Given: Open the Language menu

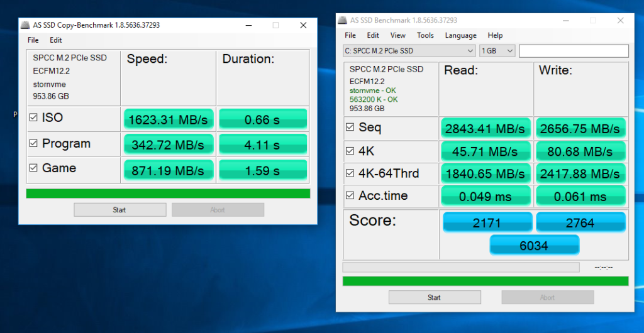Looking at the screenshot, I should [x=460, y=36].
